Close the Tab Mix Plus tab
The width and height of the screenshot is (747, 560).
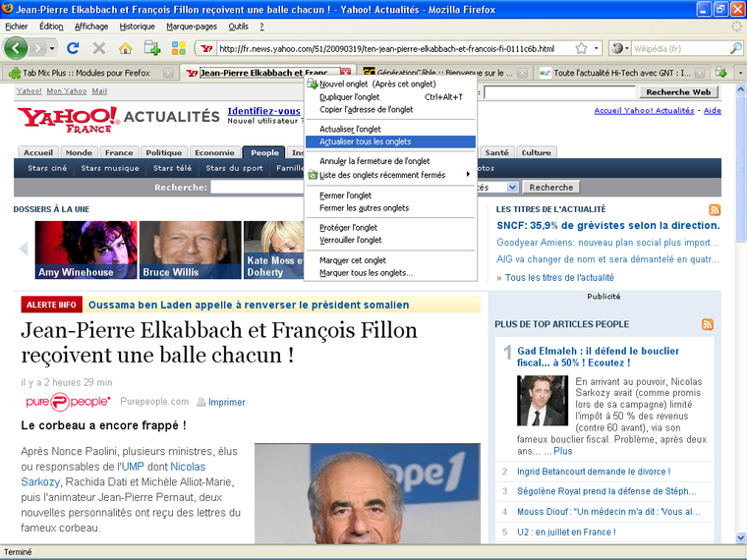click(168, 73)
